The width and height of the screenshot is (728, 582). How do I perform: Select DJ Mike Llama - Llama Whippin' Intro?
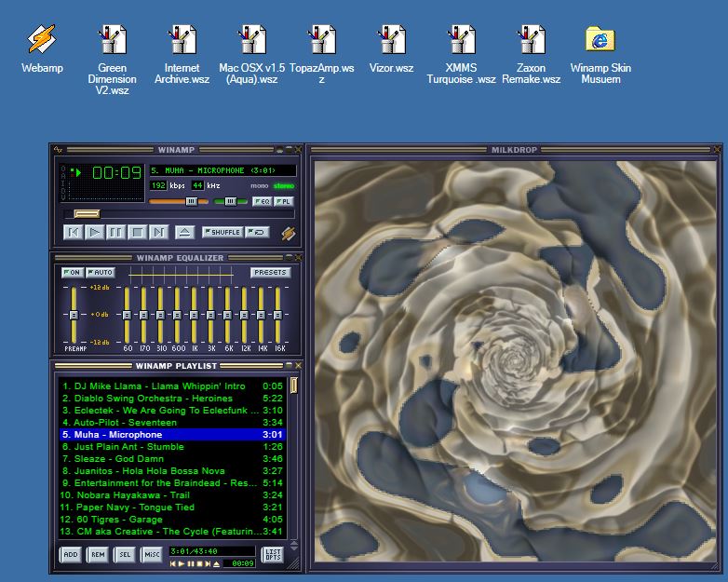click(172, 386)
